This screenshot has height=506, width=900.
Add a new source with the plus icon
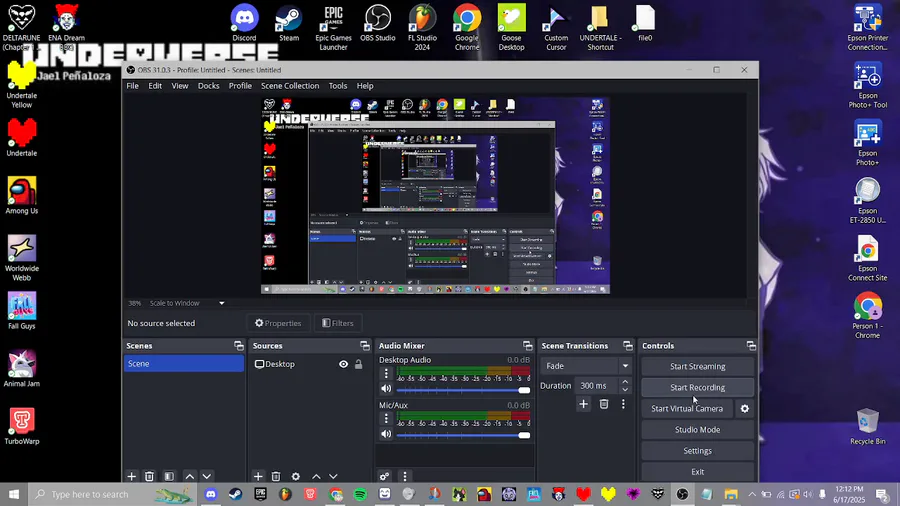click(x=258, y=476)
